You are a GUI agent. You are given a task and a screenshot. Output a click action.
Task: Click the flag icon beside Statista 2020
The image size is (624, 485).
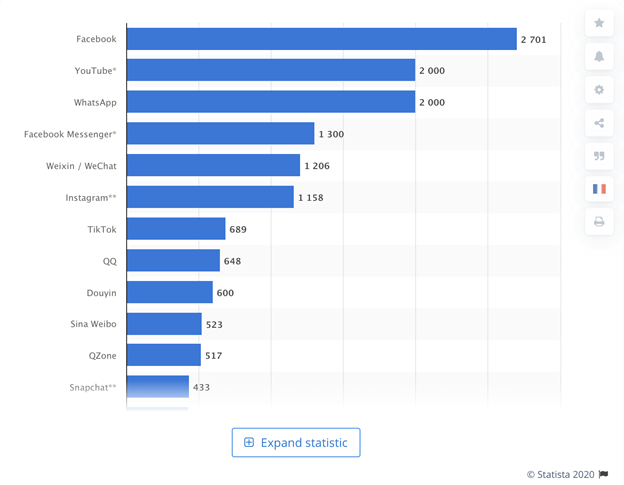pos(603,474)
